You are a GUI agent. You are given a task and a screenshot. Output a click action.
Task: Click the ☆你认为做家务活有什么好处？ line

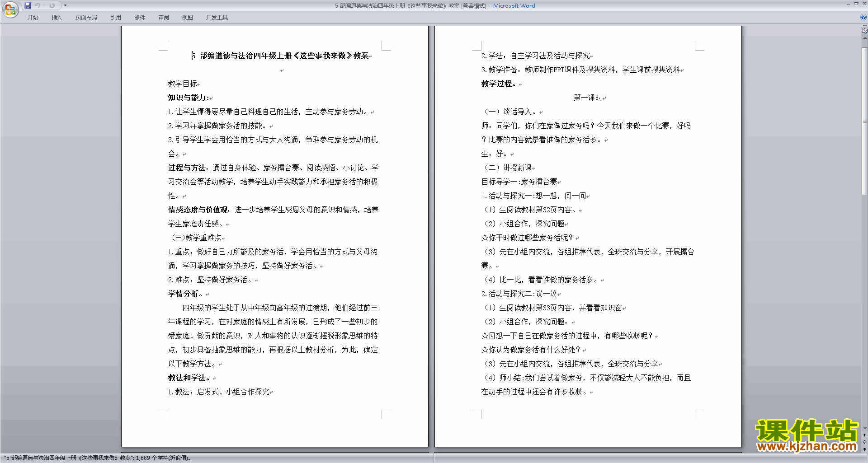point(531,350)
